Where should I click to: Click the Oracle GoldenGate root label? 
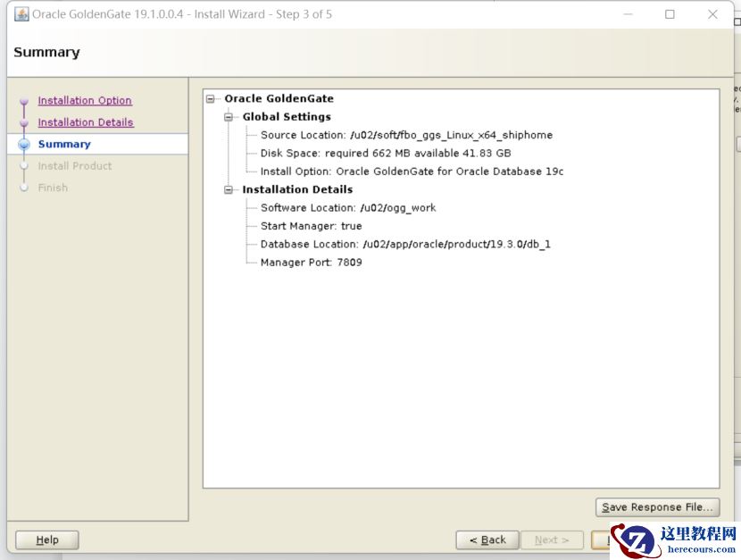[279, 99]
